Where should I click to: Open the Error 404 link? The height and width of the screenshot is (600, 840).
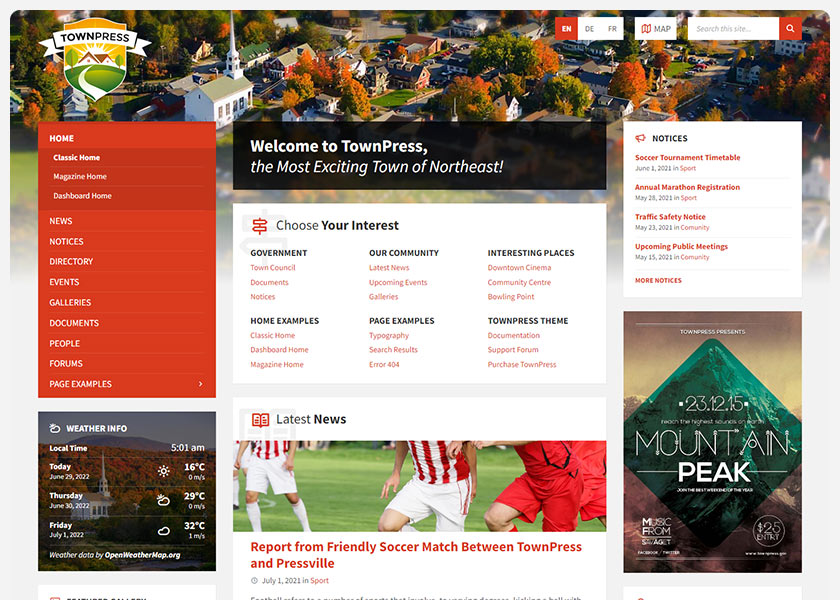384,364
